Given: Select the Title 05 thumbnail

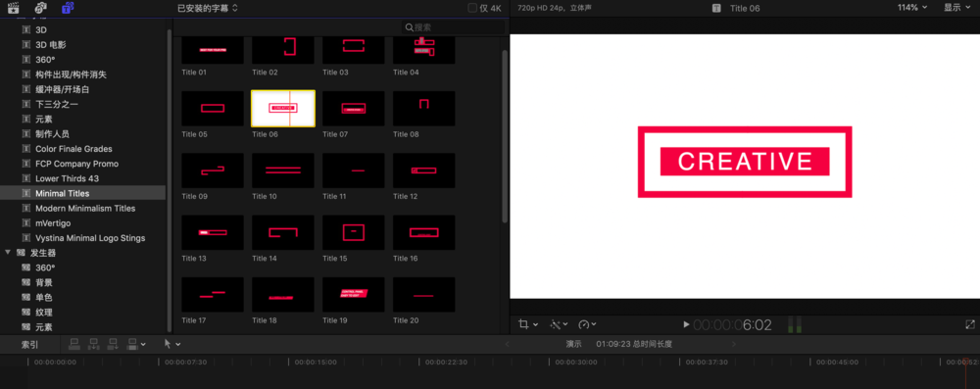Looking at the screenshot, I should tap(213, 109).
